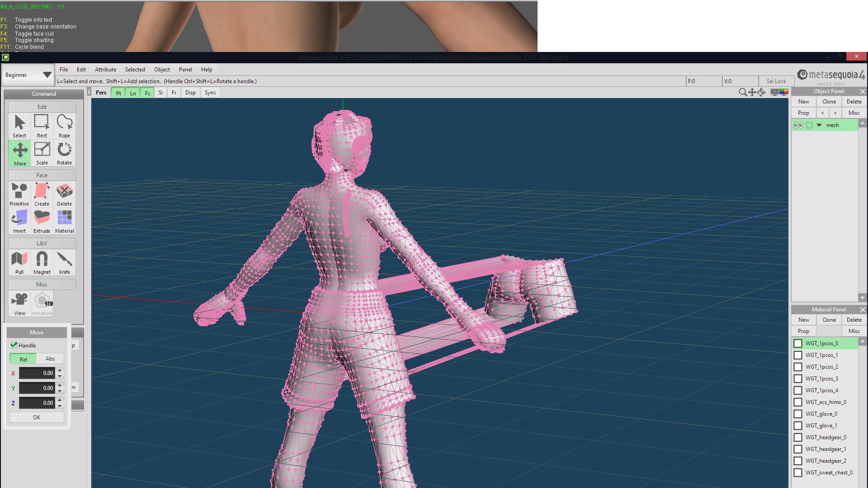
Task: Collapse the mesh object tree arrow
Action: pyautogui.click(x=819, y=125)
